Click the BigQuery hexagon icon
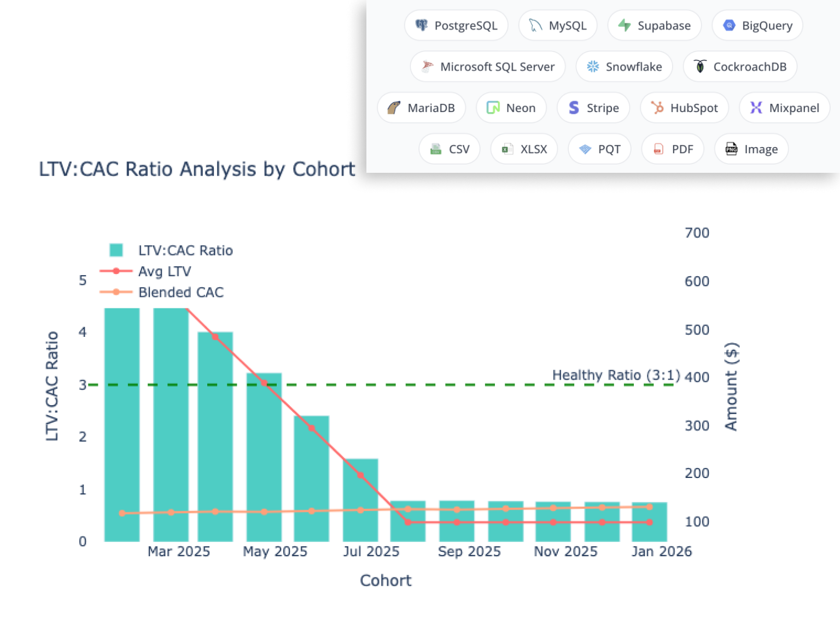 click(729, 25)
